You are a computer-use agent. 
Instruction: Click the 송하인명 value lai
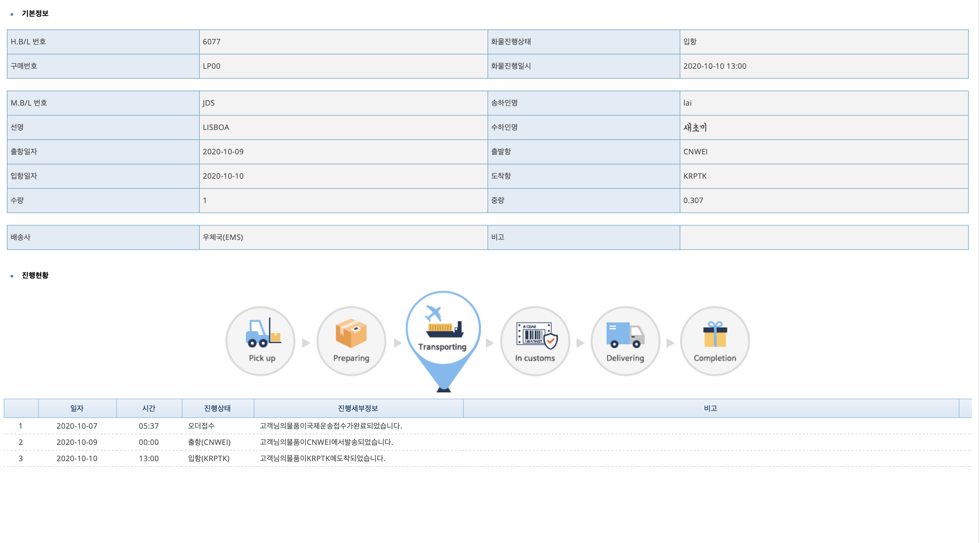[x=687, y=103]
